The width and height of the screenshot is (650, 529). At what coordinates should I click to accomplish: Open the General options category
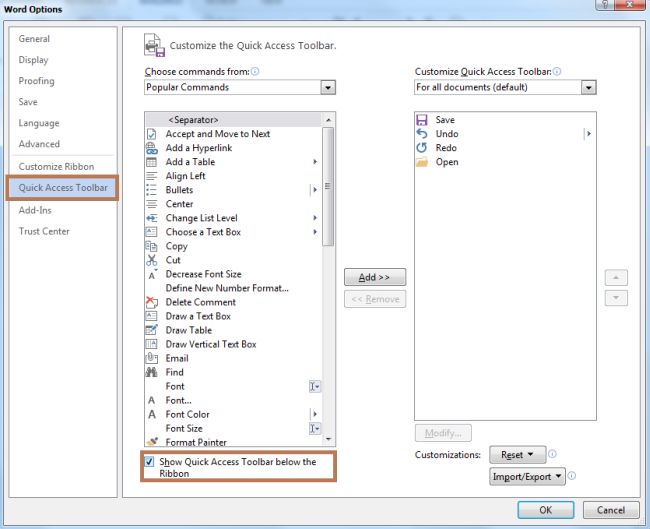tap(34, 39)
